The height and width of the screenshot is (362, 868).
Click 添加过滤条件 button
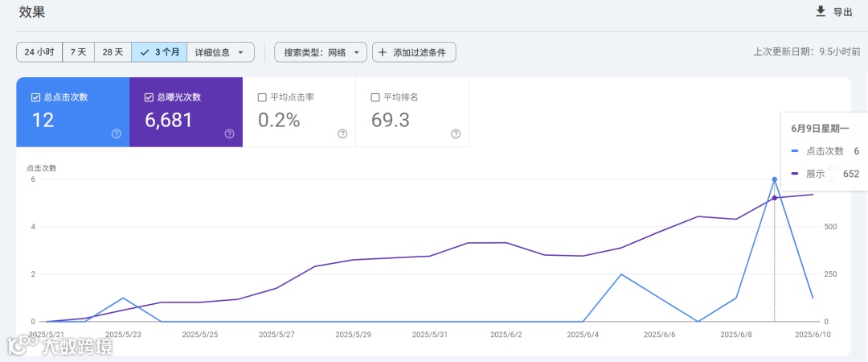pos(414,52)
